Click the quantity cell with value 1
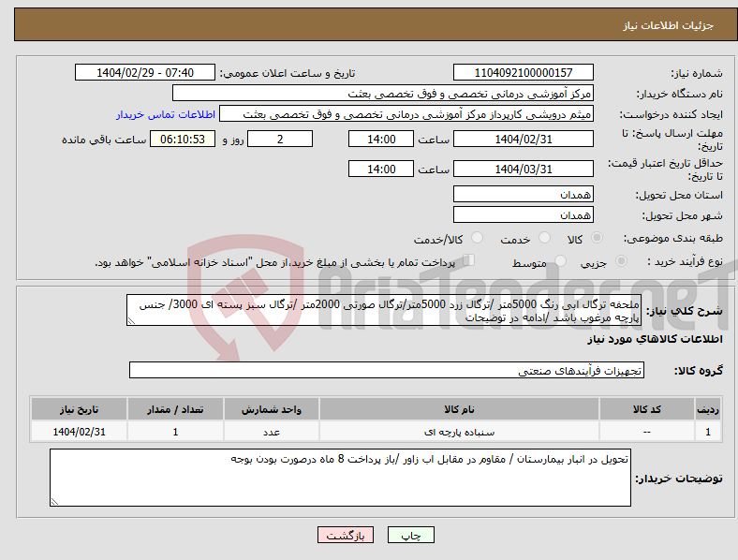 (175, 432)
